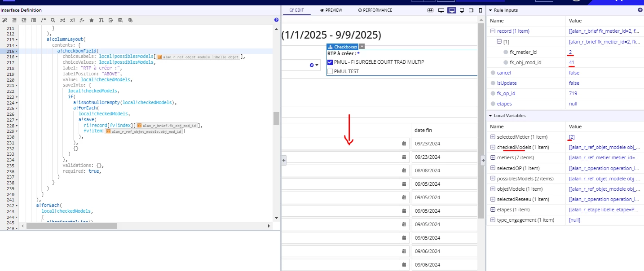Image resolution: width=644 pixels, height=271 pixels.
Task: Click fk_obj_mod_id value 41
Action: [571, 62]
